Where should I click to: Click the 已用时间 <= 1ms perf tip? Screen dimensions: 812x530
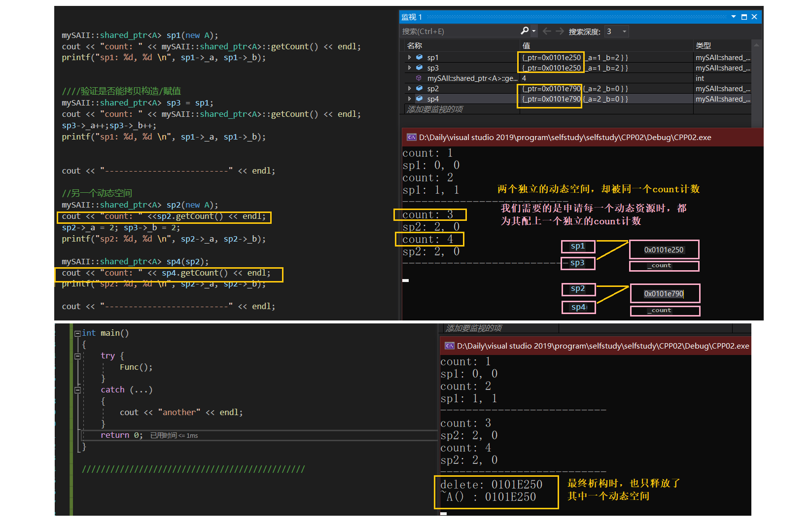pyautogui.click(x=174, y=435)
